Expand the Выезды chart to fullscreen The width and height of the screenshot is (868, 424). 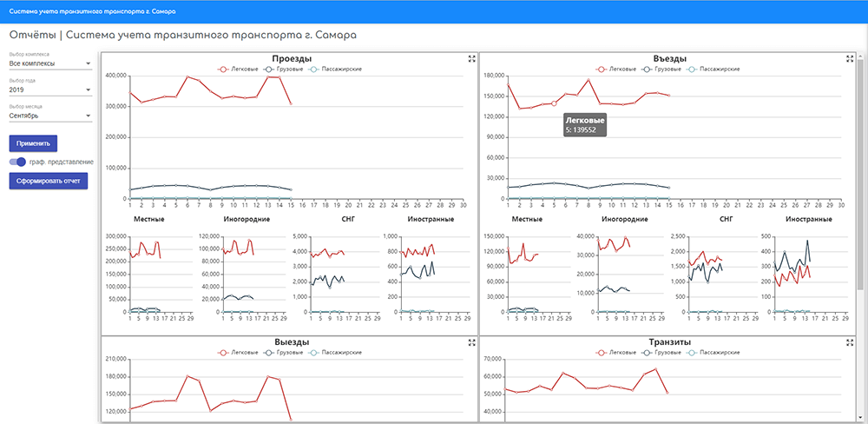pos(471,342)
